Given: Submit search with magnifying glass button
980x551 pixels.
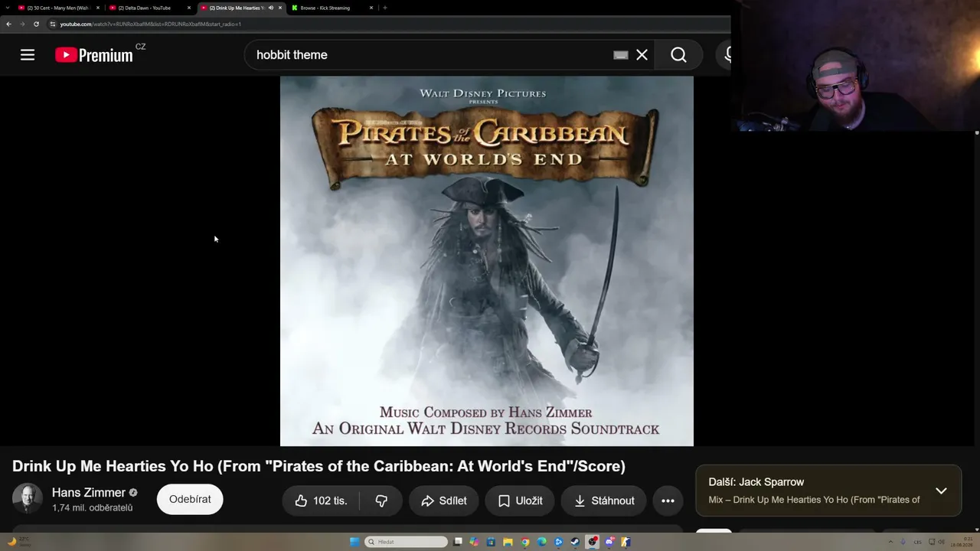Looking at the screenshot, I should tap(678, 54).
